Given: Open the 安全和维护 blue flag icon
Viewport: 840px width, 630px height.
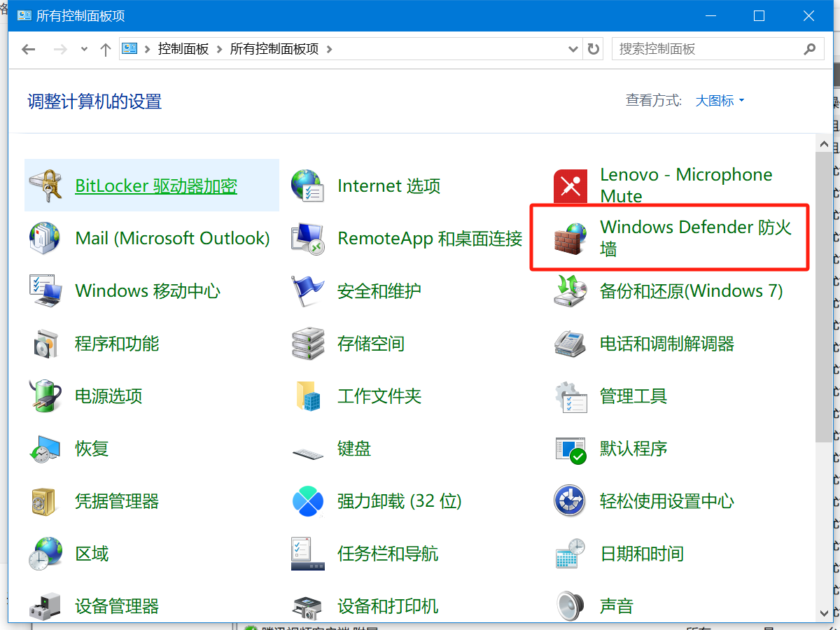Looking at the screenshot, I should (x=308, y=290).
